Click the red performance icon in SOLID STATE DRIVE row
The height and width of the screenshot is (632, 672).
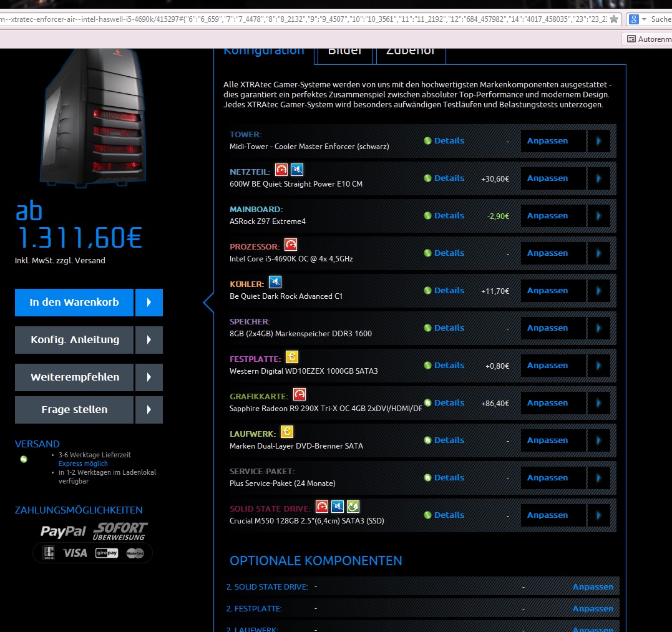(322, 507)
